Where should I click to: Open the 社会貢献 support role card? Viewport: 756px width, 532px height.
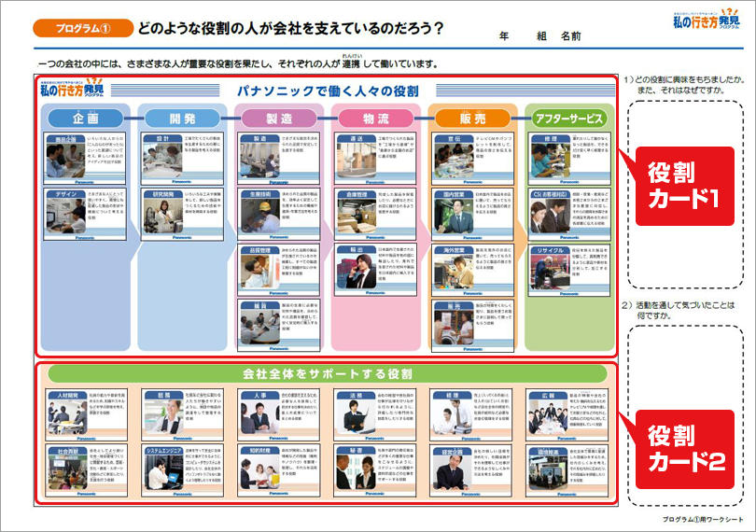[x=86, y=470]
